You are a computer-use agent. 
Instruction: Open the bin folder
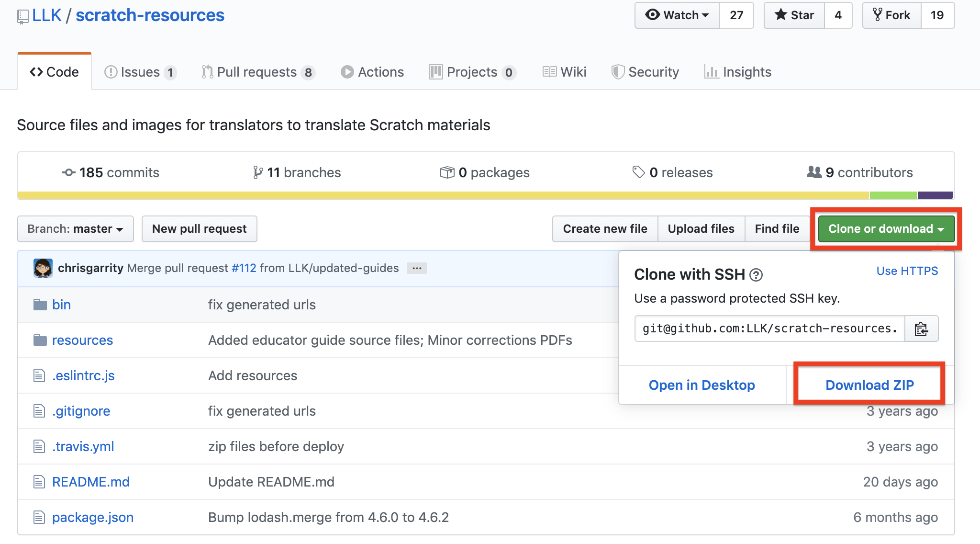[61, 305]
